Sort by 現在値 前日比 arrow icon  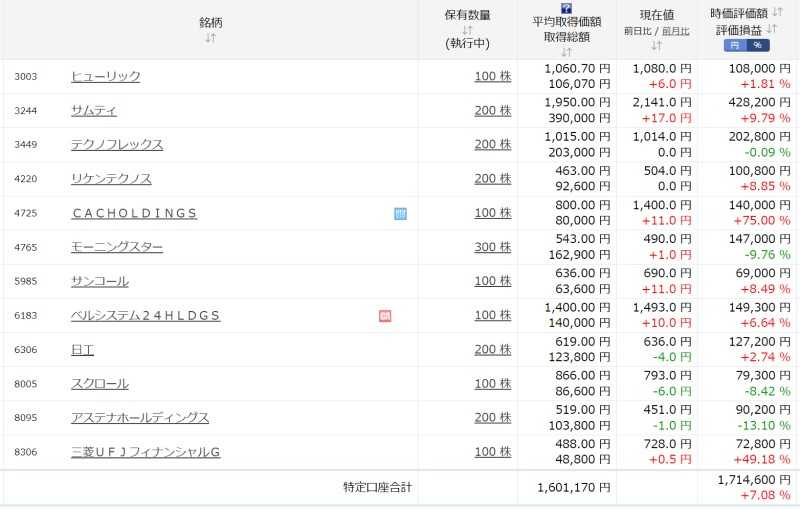657,45
